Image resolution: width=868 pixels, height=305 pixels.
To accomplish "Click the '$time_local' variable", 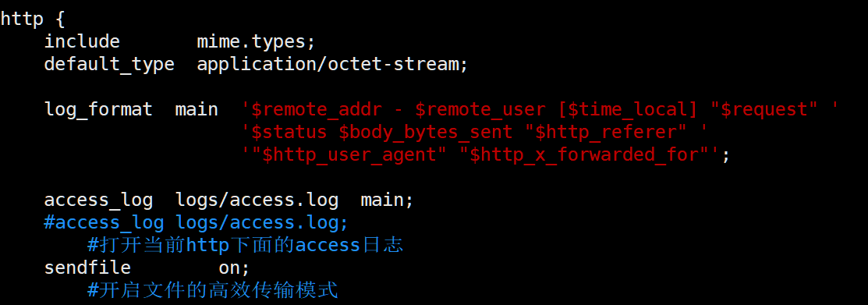I will pos(628,110).
